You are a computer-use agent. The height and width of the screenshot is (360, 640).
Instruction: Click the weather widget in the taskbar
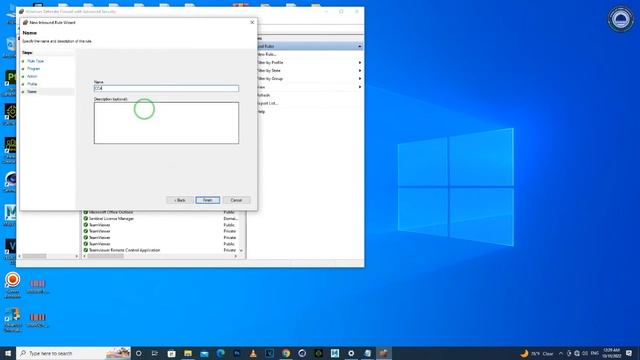pyautogui.click(x=537, y=353)
